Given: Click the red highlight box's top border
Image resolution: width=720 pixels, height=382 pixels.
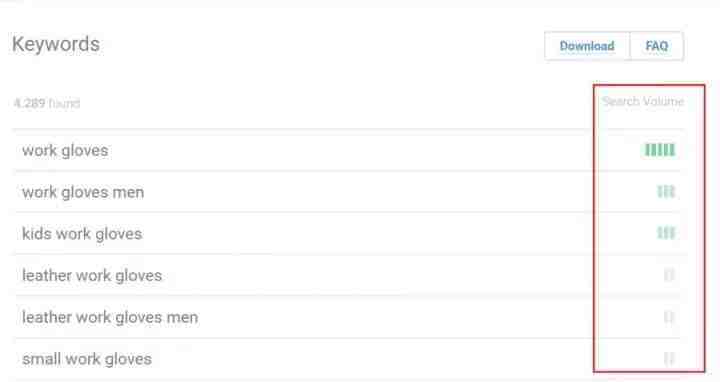Looking at the screenshot, I should (649, 85).
